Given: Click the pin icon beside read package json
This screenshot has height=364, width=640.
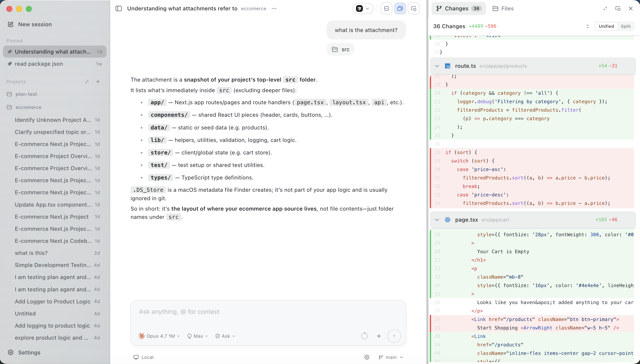Looking at the screenshot, I should [x=10, y=64].
